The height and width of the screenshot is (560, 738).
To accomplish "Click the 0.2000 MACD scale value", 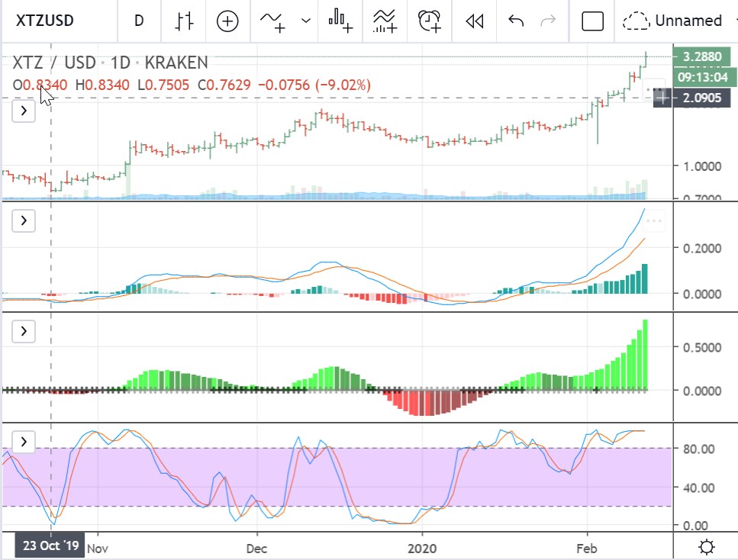I will click(702, 249).
